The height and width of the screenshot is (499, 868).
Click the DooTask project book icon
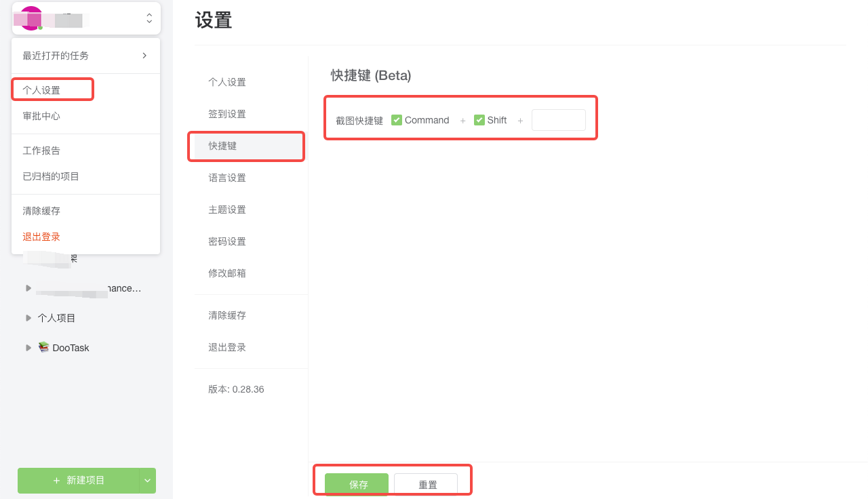(43, 347)
